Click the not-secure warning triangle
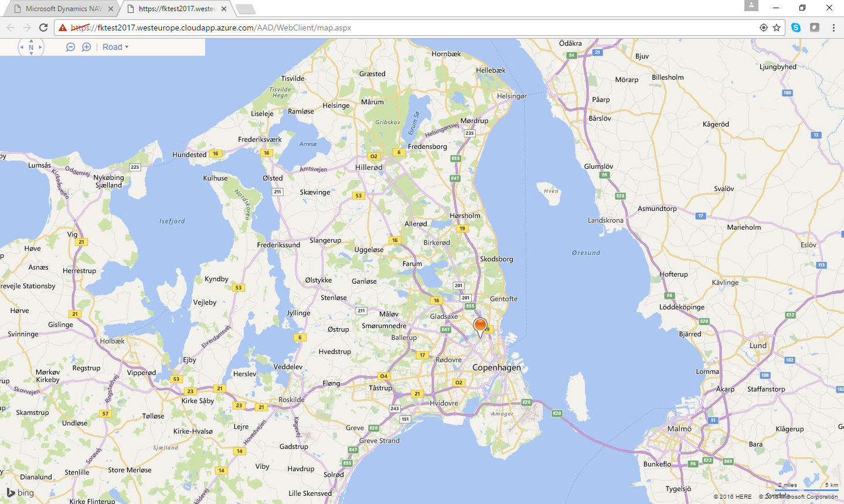The width and height of the screenshot is (844, 504). 63,28
